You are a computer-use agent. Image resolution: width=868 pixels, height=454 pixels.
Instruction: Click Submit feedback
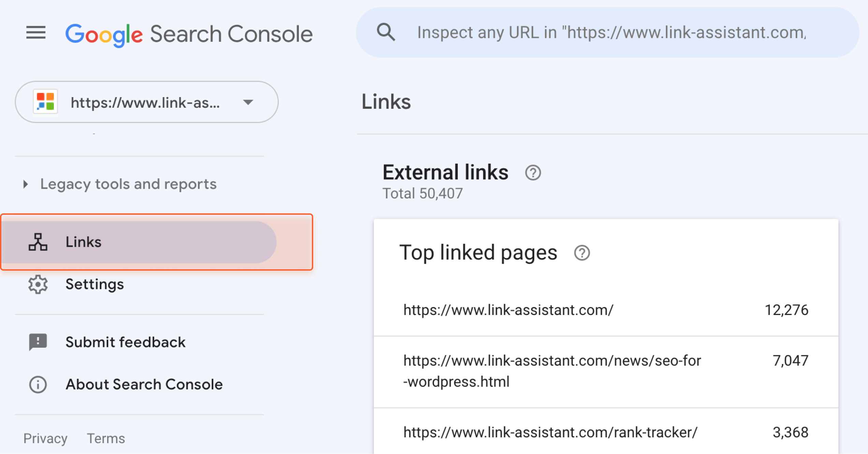126,342
